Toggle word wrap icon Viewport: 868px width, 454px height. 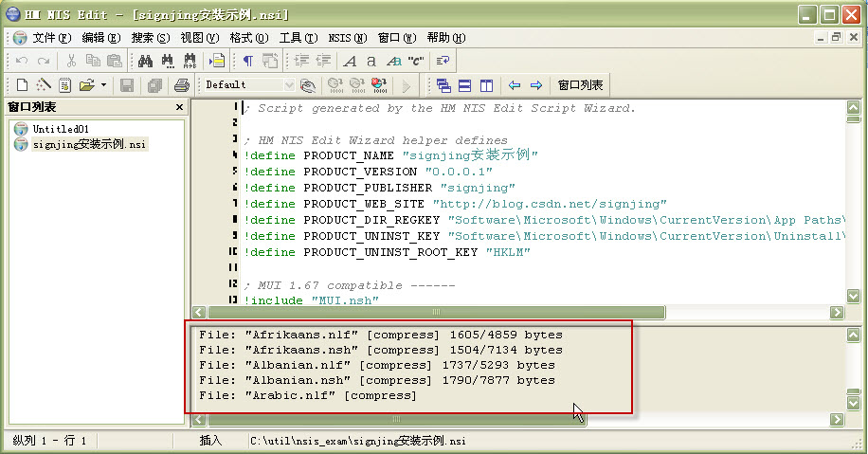(x=443, y=61)
